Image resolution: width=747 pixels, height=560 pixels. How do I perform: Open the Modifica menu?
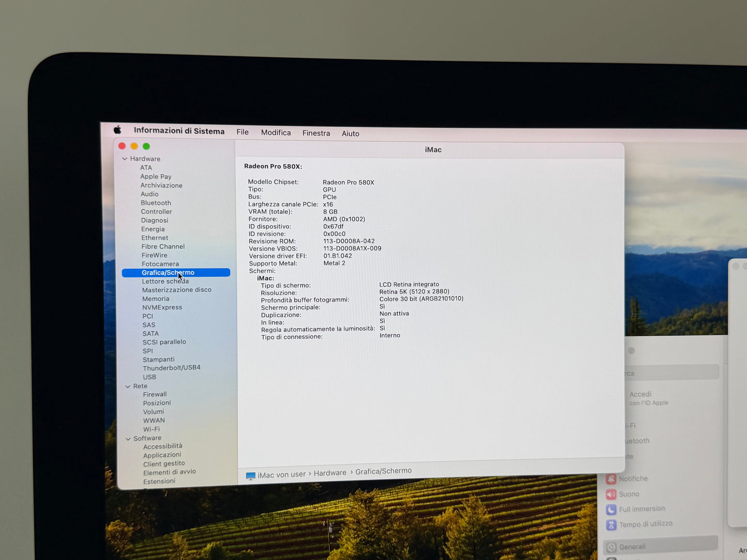pos(276,133)
